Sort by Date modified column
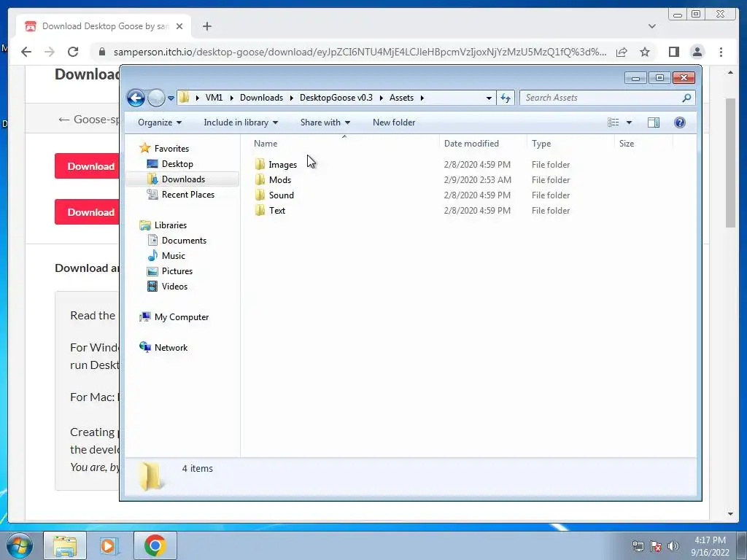Viewport: 747px width, 560px height. 483,144
